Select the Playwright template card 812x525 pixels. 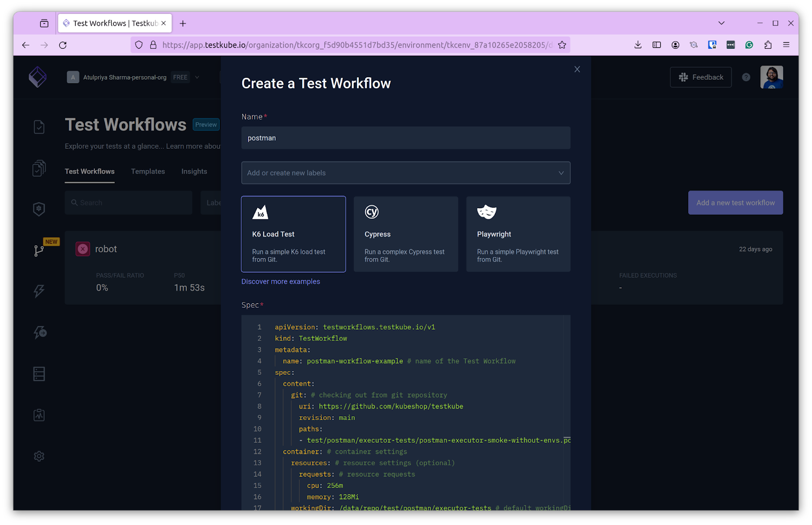click(518, 234)
